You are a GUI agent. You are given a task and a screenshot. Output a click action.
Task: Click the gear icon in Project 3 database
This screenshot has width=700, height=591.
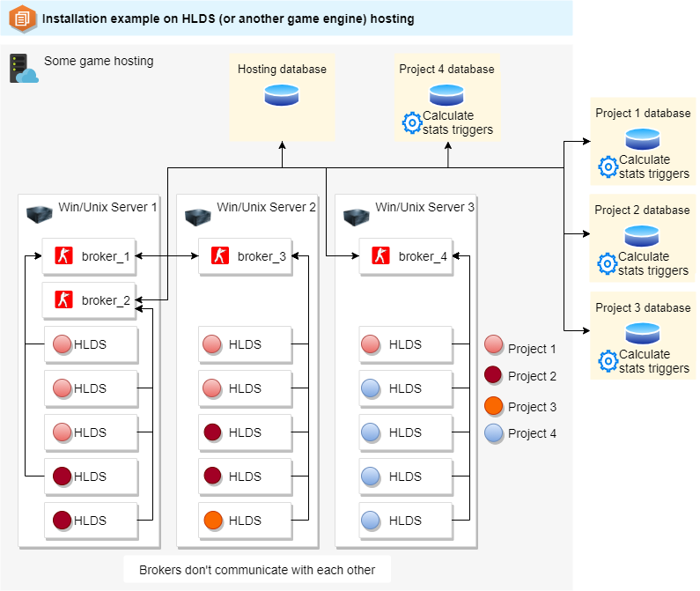point(608,361)
